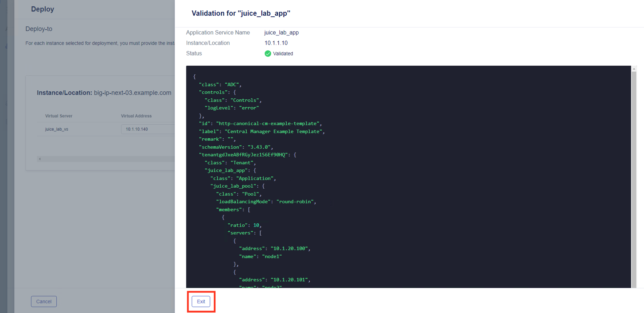The height and width of the screenshot is (313, 644).
Task: Click the "remark": "" line
Action: pyautogui.click(x=217, y=139)
